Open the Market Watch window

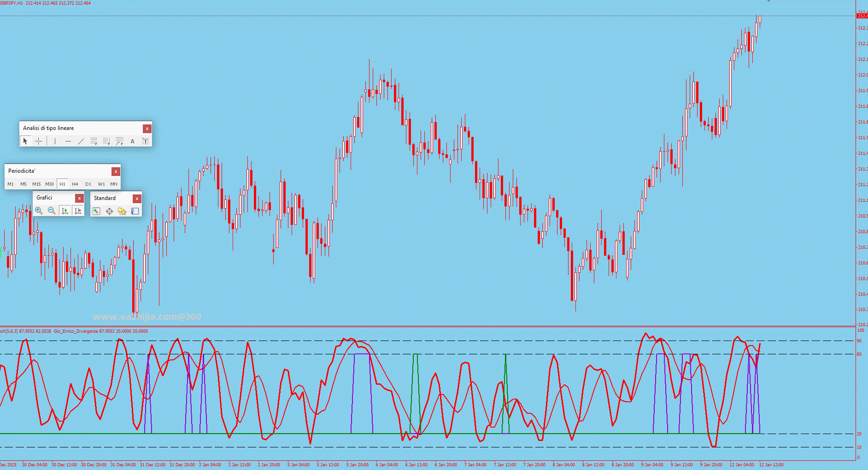click(x=96, y=211)
